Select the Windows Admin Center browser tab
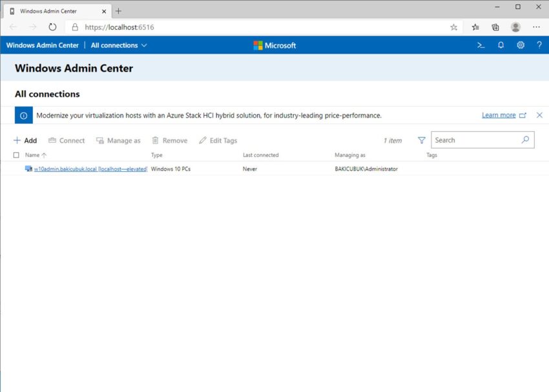The width and height of the screenshot is (549, 392). tap(52, 11)
